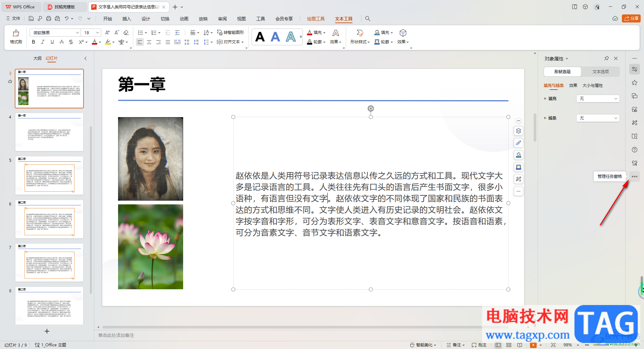Open the Size & Properties (大小与属性) subtab
This screenshot has height=349, width=644.
click(x=592, y=86)
